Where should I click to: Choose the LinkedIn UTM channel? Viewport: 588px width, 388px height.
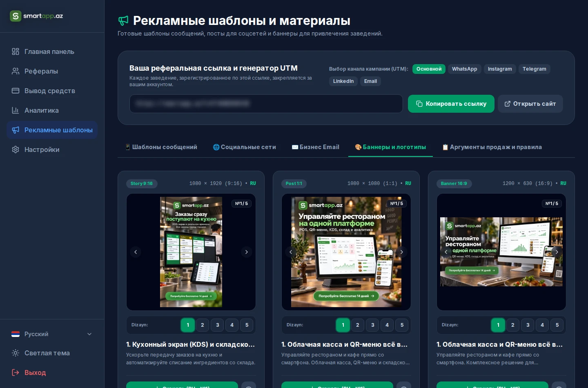click(x=343, y=81)
